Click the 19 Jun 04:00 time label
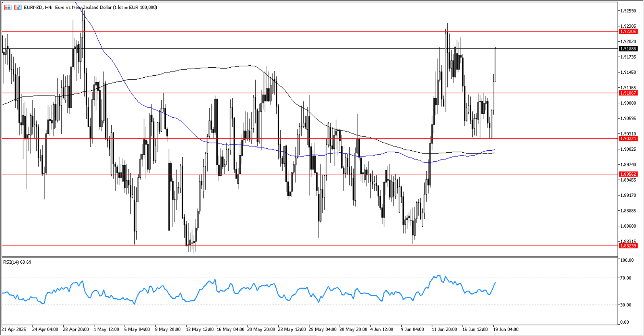This screenshot has height=336, width=644. (x=506, y=329)
